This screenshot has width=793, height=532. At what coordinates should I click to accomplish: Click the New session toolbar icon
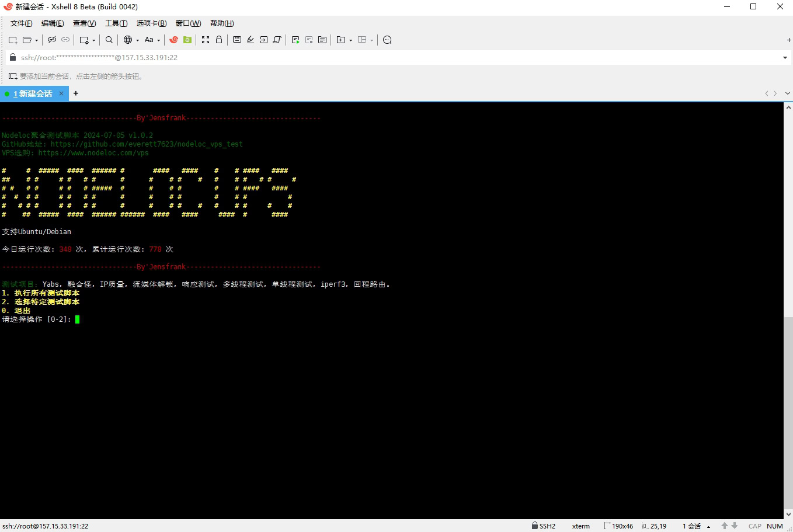pos(13,40)
